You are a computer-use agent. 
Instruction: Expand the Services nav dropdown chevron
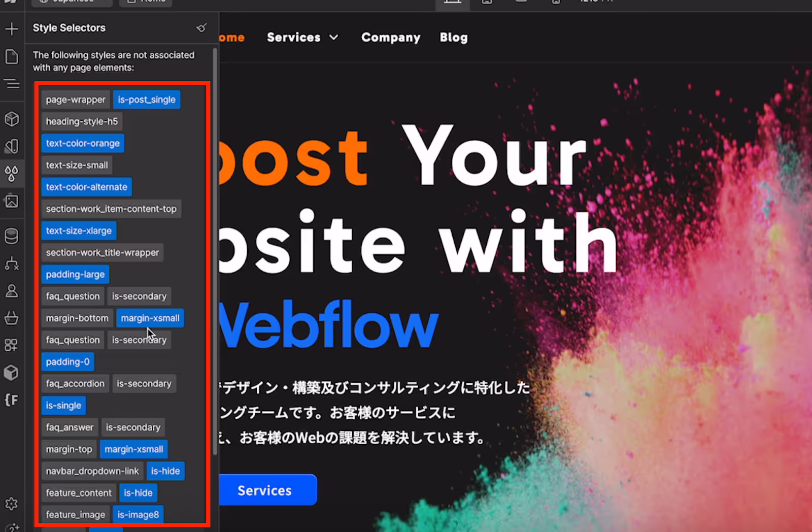point(333,38)
